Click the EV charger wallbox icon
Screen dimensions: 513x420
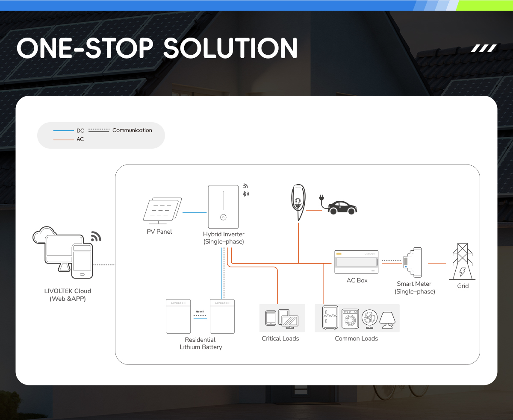(x=298, y=202)
